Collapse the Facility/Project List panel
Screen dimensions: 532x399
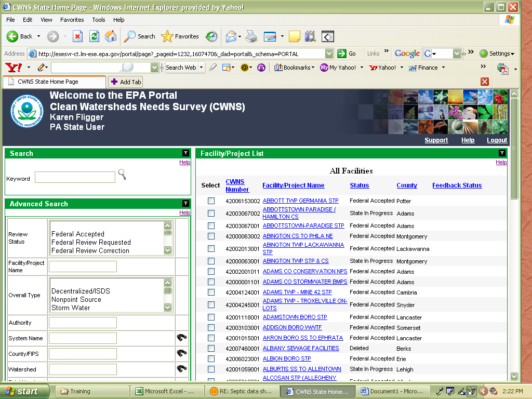click(x=502, y=153)
